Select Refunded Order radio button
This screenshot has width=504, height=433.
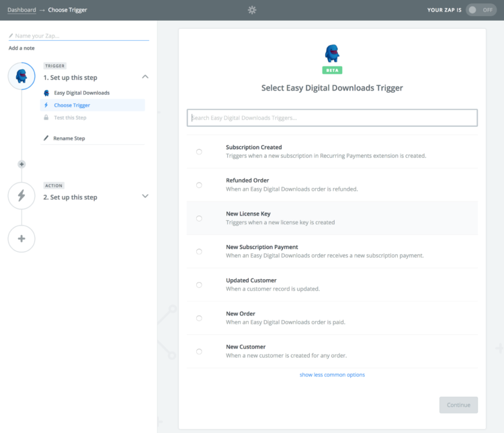pyautogui.click(x=199, y=185)
